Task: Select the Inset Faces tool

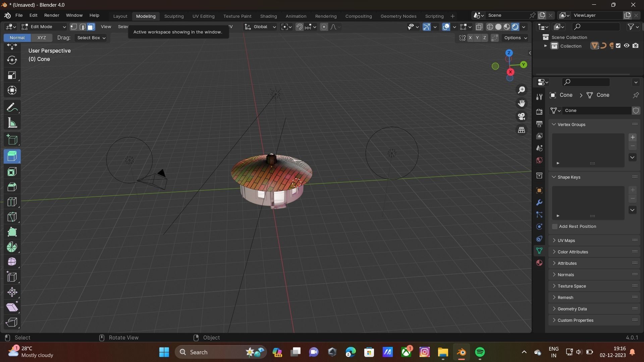Action: click(x=12, y=172)
